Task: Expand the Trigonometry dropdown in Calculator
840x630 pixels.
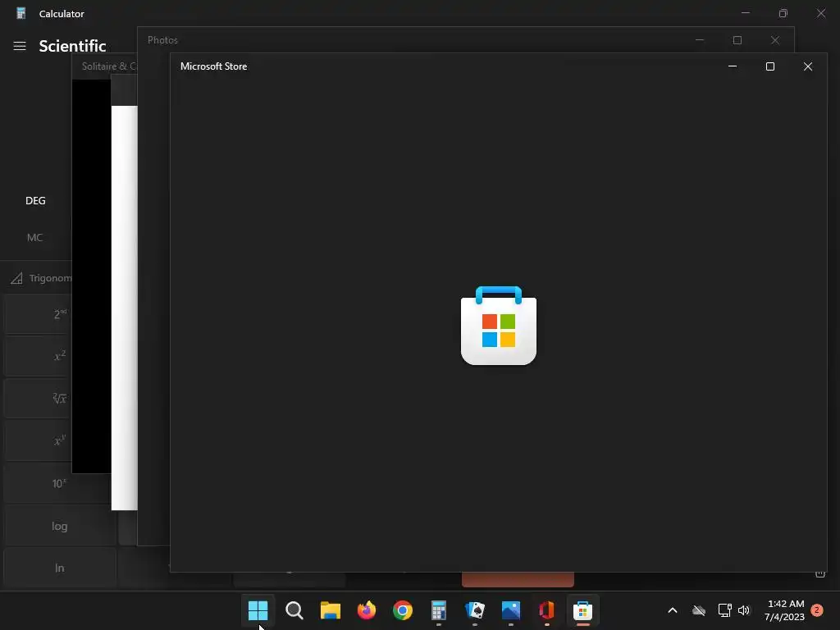Action: 40,278
